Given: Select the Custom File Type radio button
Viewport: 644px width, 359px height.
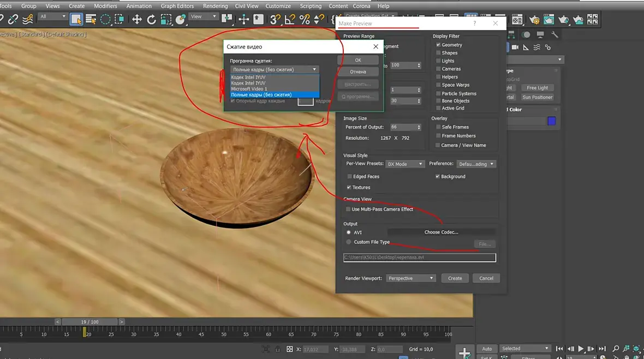Looking at the screenshot, I should pos(349,242).
